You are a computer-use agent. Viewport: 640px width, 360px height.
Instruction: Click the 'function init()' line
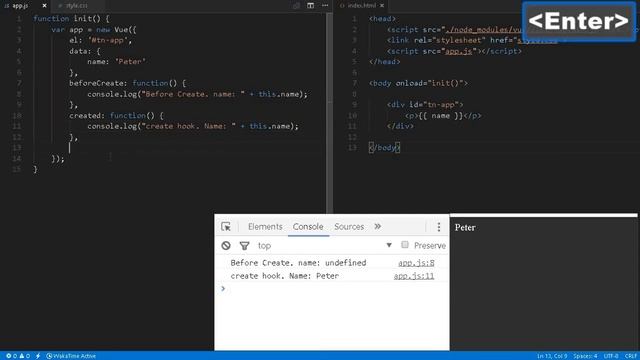pos(71,19)
